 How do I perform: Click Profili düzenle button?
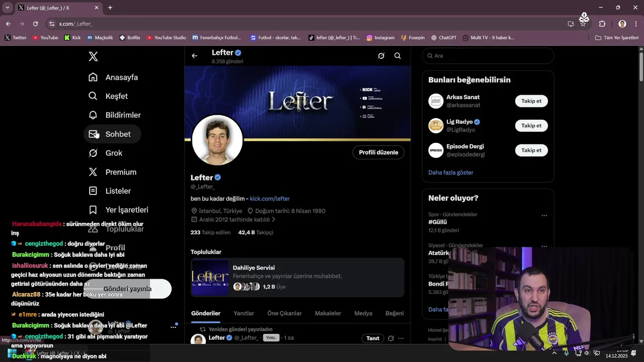[378, 152]
